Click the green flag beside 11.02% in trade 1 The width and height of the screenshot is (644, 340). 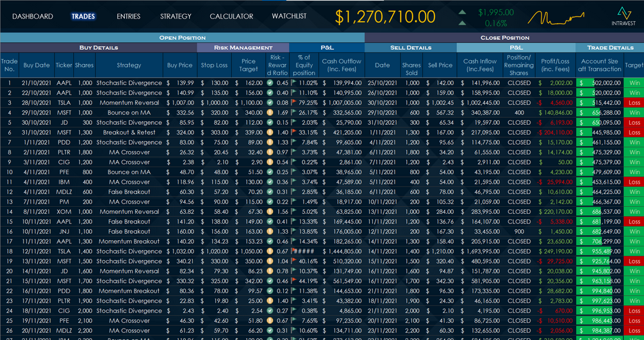(293, 83)
